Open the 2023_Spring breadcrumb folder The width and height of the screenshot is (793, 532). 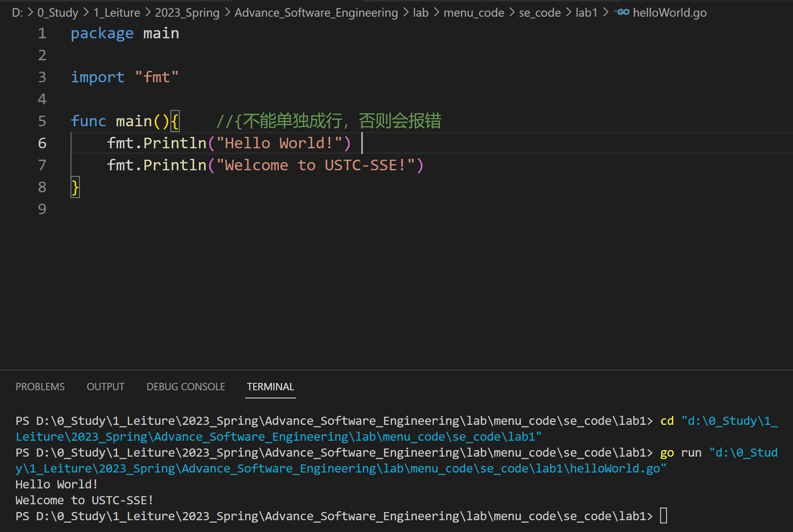pos(187,13)
